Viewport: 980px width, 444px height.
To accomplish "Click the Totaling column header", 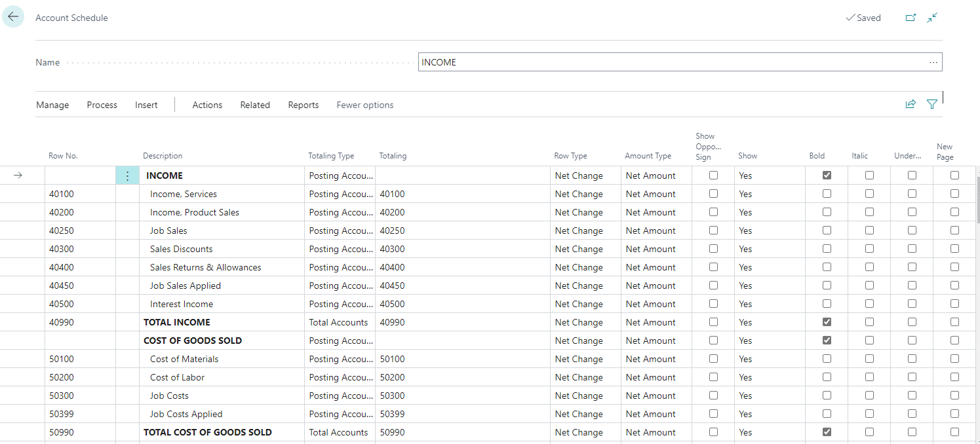I will (x=393, y=156).
